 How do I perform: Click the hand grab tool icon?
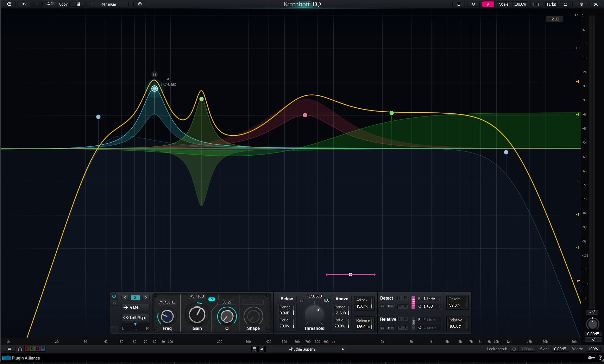point(140,4)
